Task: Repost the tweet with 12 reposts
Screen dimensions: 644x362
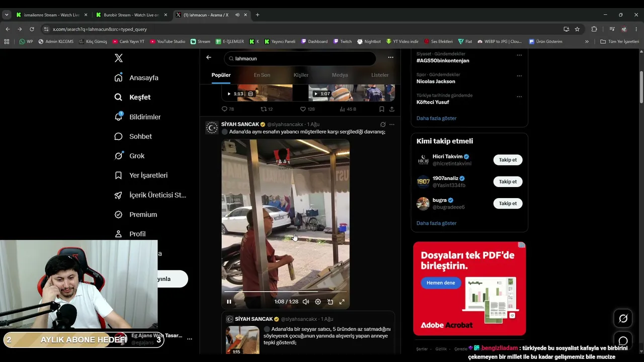Action: coord(266,109)
